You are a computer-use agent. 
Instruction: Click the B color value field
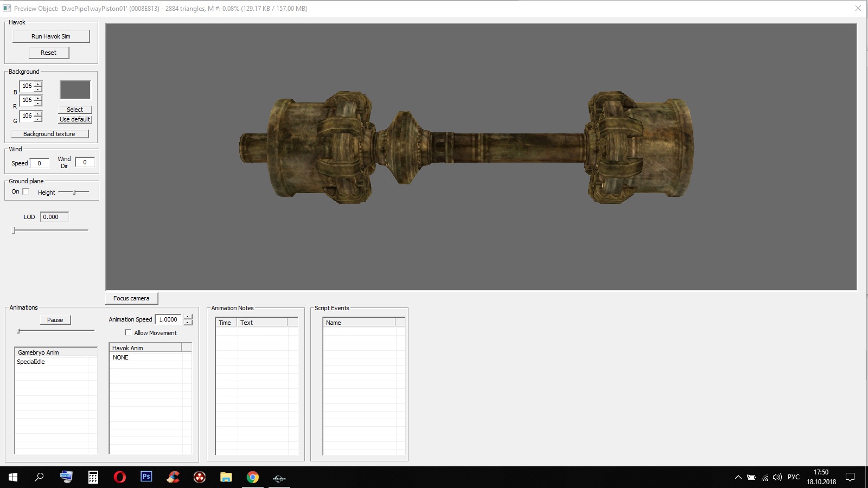point(27,86)
